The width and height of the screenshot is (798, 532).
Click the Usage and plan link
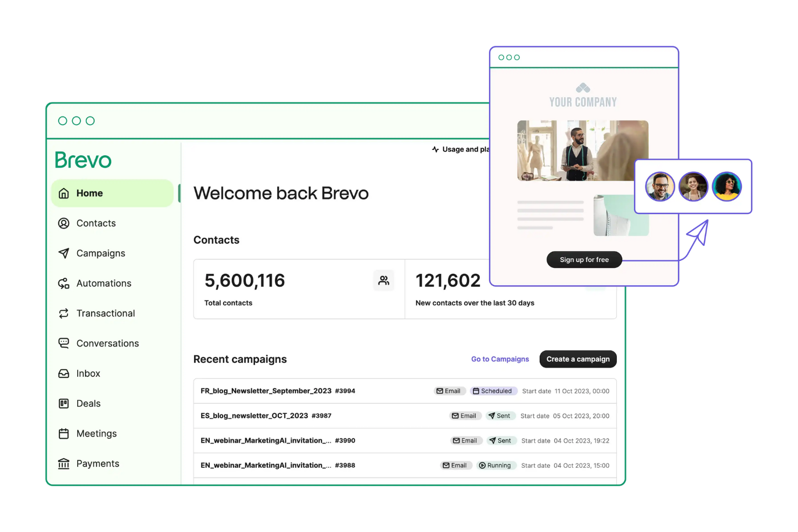pyautogui.click(x=461, y=149)
